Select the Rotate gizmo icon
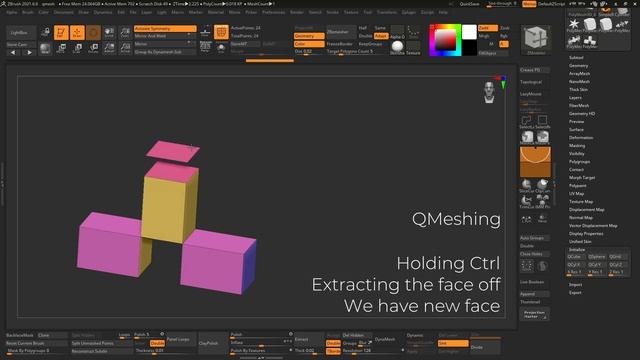Image resolution: width=640 pixels, height=360 pixels. point(93,49)
